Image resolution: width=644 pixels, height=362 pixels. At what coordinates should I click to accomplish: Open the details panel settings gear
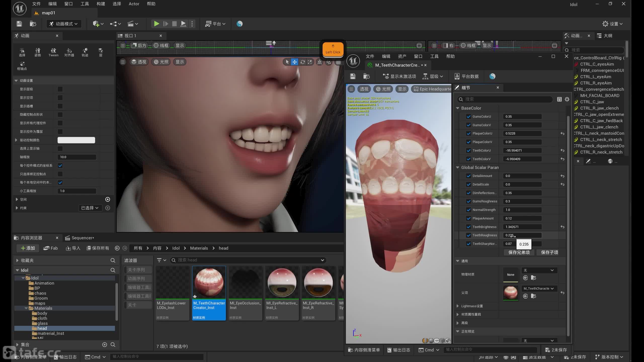coord(567,99)
